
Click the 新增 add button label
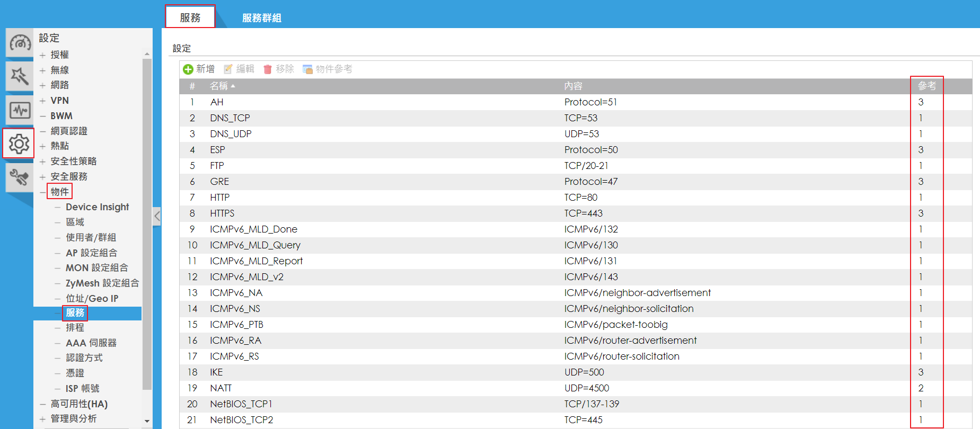205,69
